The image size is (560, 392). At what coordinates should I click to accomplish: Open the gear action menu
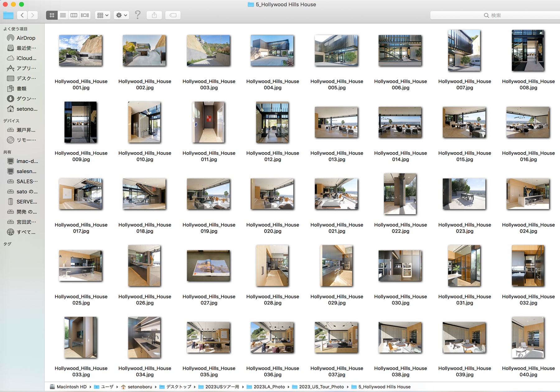click(121, 15)
